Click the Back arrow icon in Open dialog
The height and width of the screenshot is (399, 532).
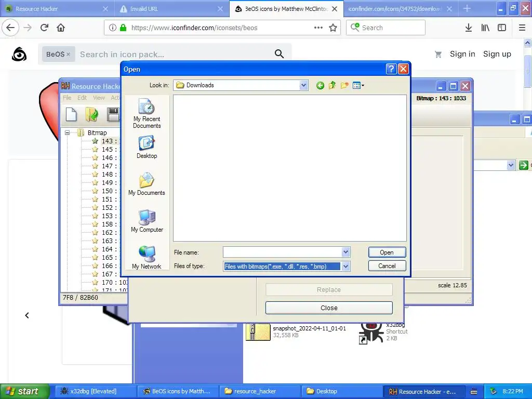tap(320, 85)
